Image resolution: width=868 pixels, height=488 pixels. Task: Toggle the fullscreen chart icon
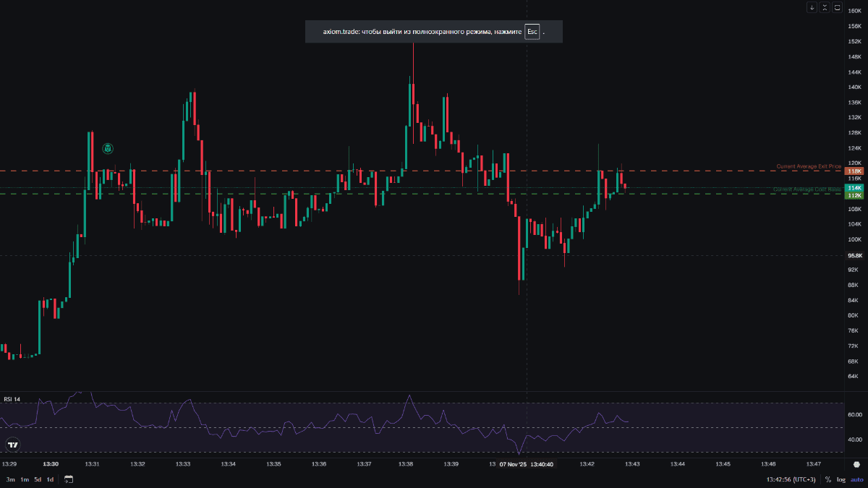coord(838,7)
